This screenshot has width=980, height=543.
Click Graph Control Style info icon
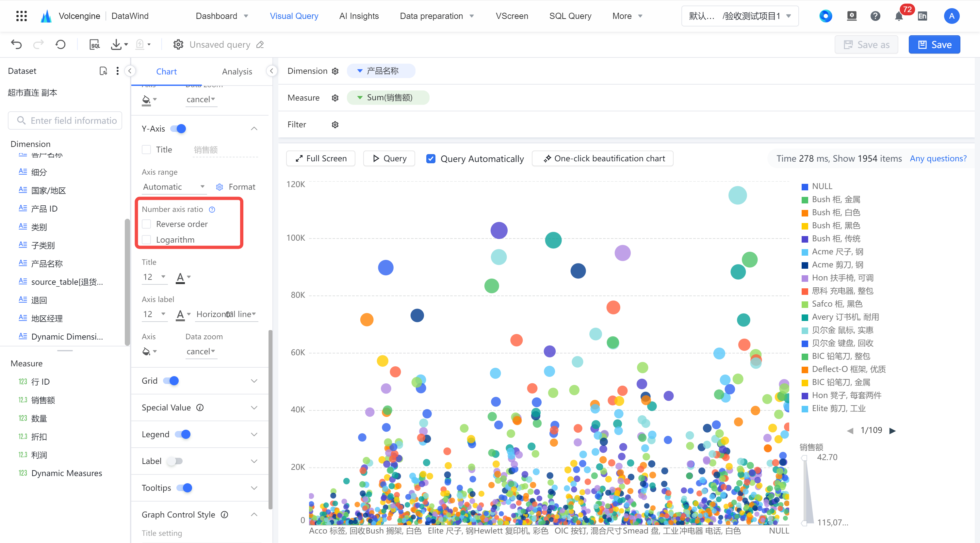click(224, 515)
